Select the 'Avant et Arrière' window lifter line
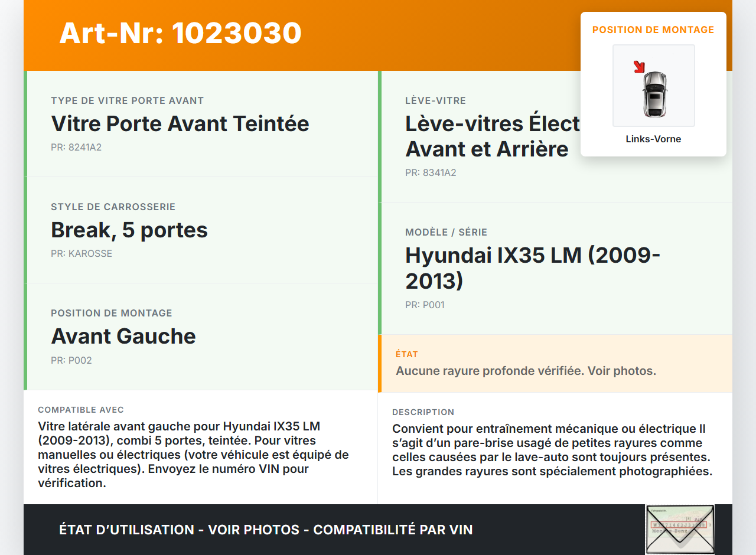This screenshot has width=756, height=555. coord(487,149)
